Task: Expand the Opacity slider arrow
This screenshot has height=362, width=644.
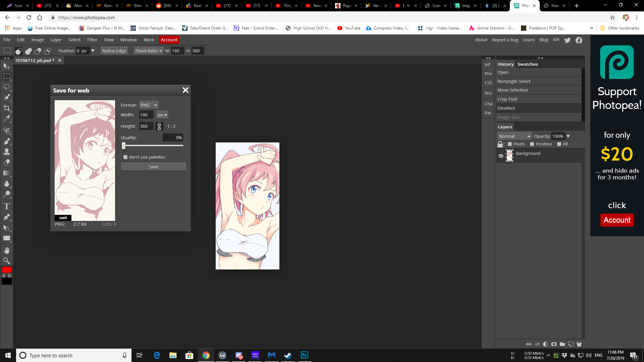Action: (x=568, y=136)
